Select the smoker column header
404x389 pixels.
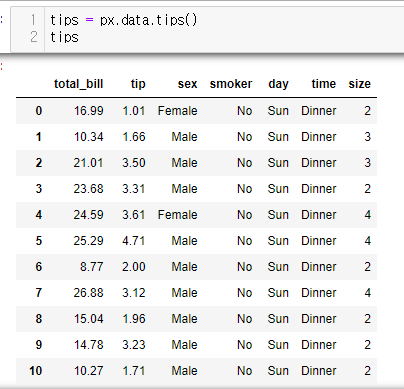click(231, 84)
